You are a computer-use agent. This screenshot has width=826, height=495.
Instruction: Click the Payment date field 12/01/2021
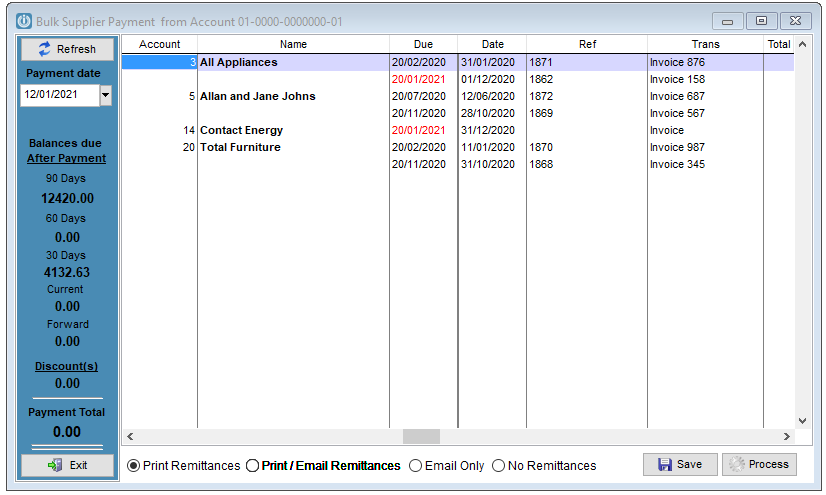point(60,95)
